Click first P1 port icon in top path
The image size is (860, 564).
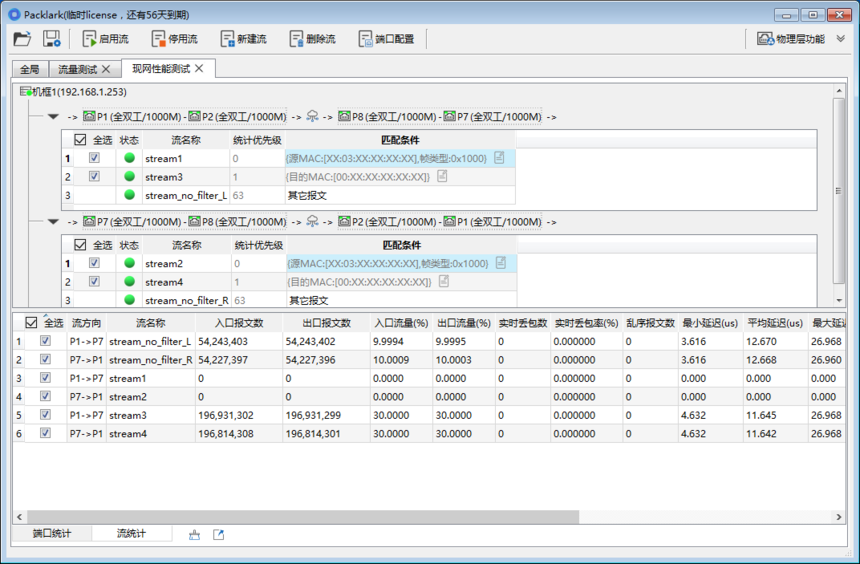[x=89, y=116]
